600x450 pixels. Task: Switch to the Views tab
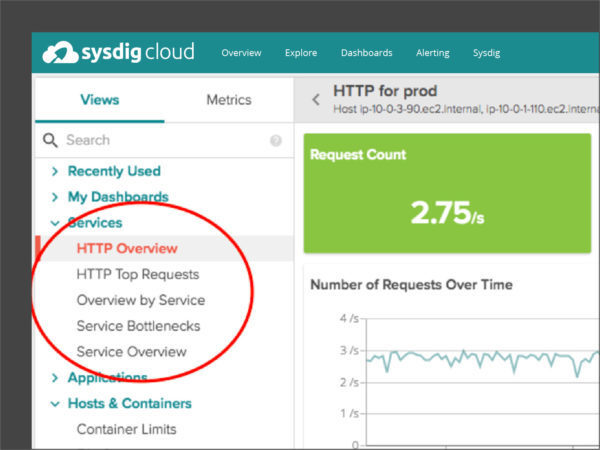[x=100, y=100]
